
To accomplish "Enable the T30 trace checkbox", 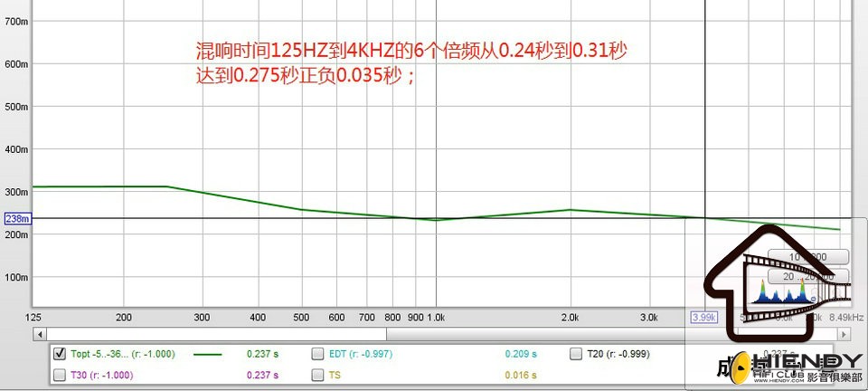I will 60,375.
